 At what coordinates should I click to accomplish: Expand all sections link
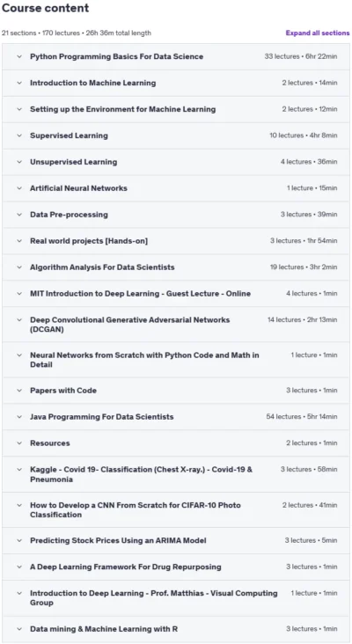[318, 33]
